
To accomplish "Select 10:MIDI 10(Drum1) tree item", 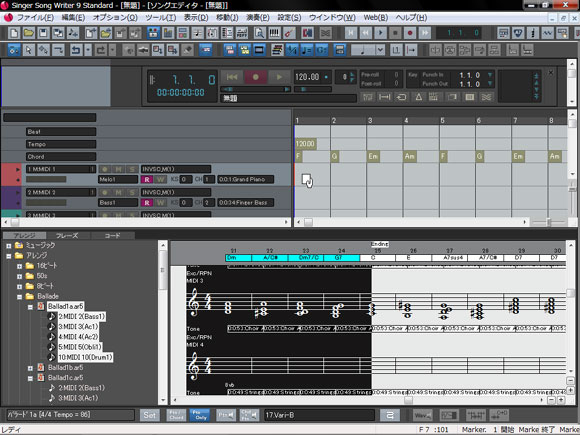I will point(85,357).
